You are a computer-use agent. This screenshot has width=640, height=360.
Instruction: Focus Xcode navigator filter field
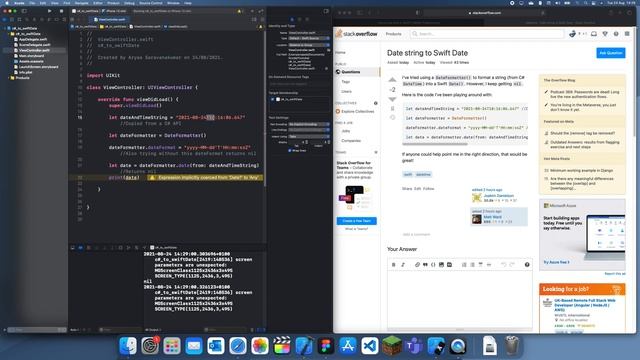pyautogui.click(x=37, y=330)
